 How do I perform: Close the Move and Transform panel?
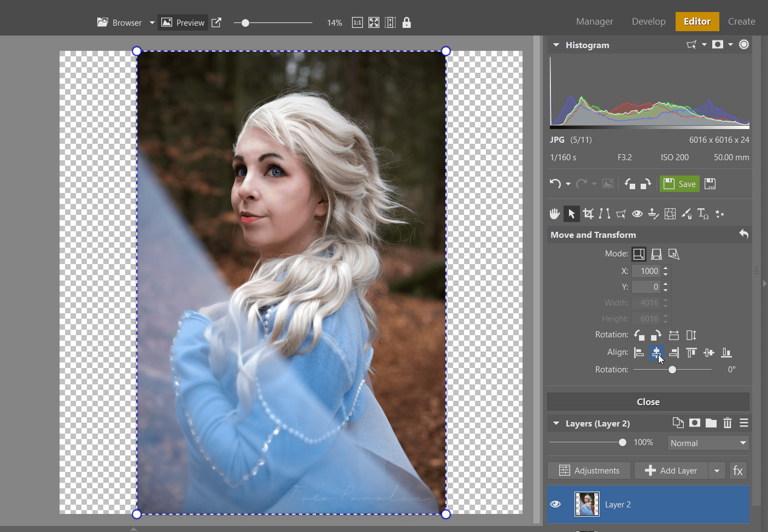coord(648,401)
